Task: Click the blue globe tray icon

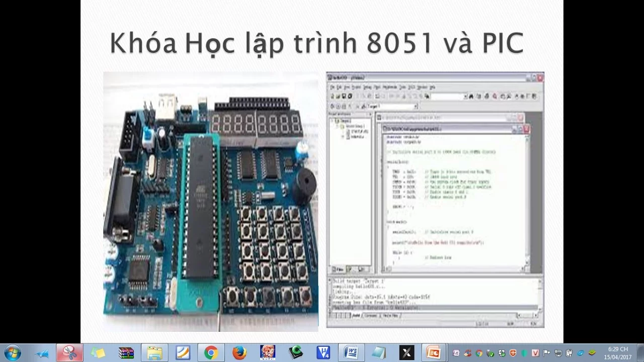Action: tap(581, 353)
